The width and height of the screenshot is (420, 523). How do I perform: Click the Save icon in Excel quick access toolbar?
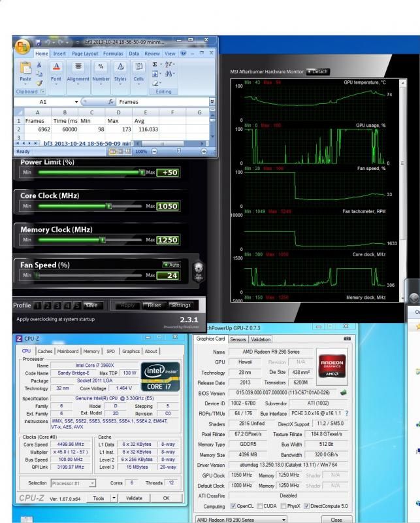[x=39, y=42]
